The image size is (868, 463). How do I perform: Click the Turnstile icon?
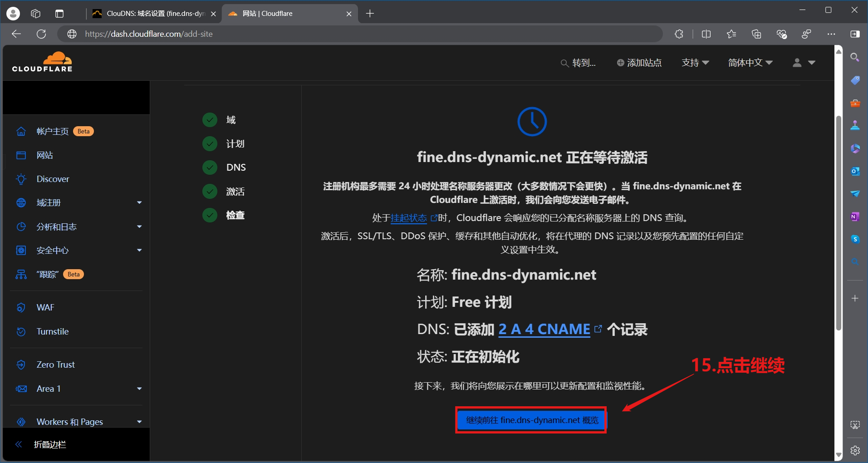(x=21, y=331)
